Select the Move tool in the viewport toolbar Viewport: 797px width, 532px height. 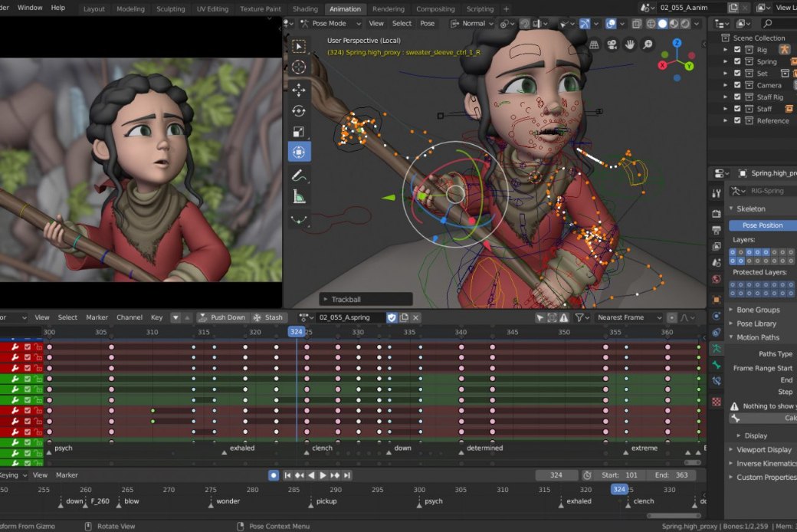299,90
